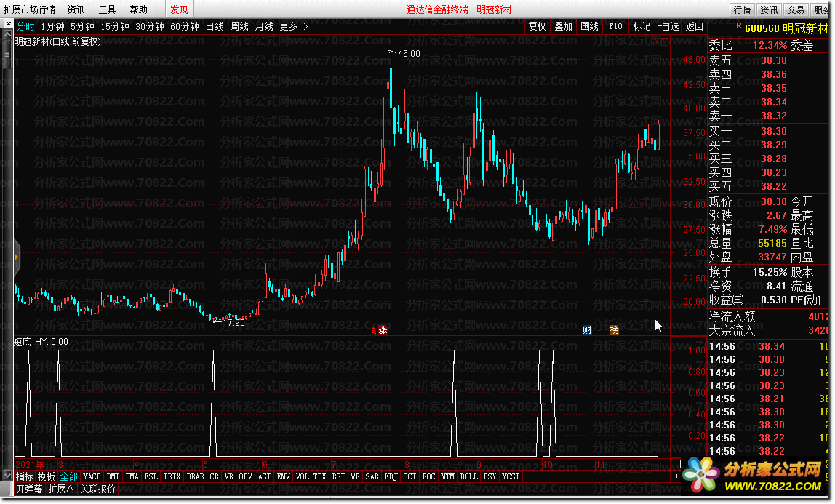Toggle the VOL-TDX indicator
The width and height of the screenshot is (835, 504).
(311, 476)
